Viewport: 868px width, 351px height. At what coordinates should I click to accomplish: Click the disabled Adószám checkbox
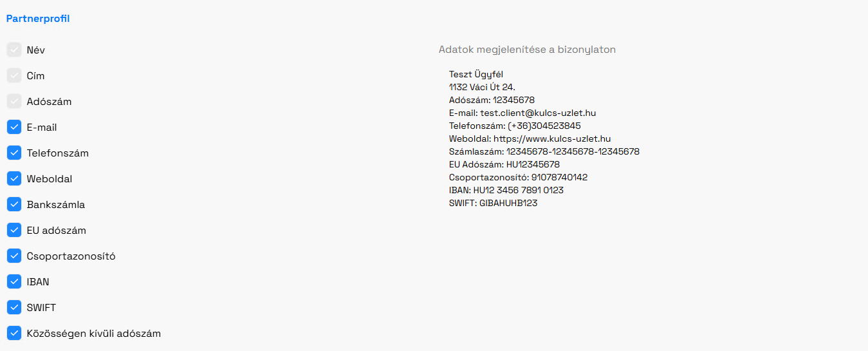(x=14, y=101)
